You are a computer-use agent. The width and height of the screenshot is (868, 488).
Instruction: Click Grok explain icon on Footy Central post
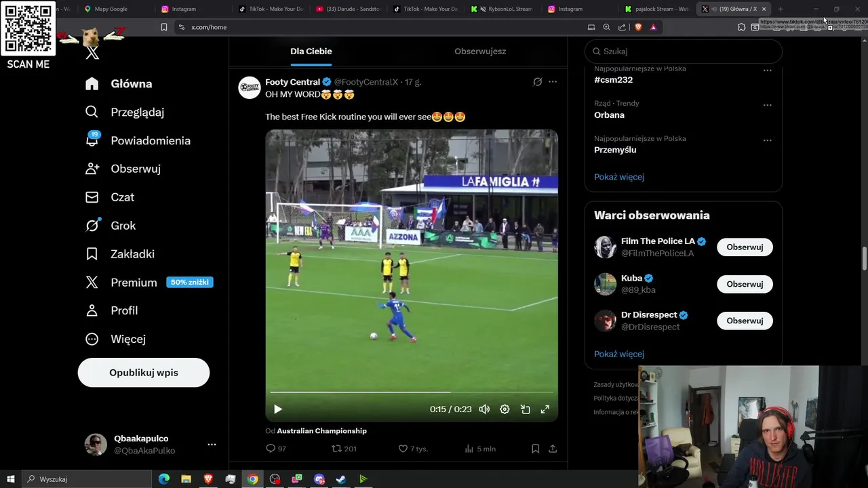538,82
